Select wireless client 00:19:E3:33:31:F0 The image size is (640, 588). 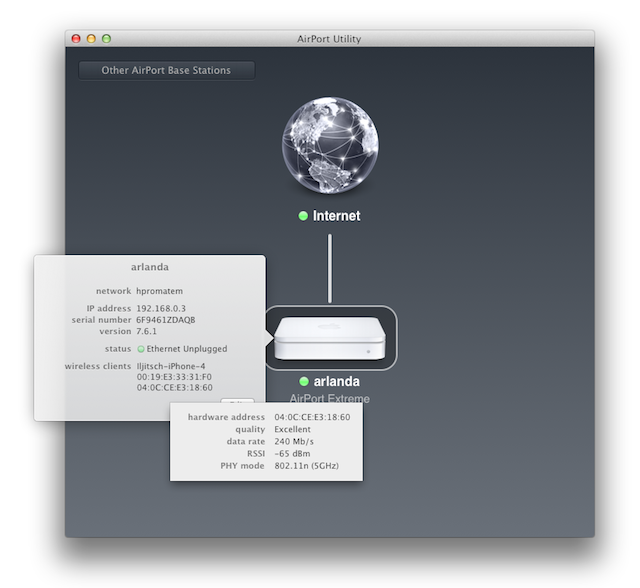pos(174,377)
